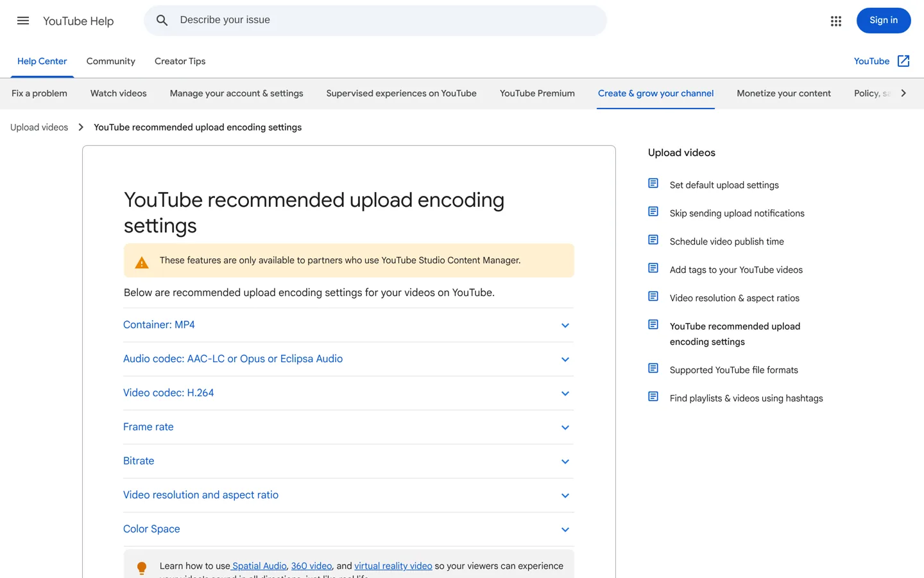Viewport: 924px width, 578px height.
Task: Click the article icon beside Supported YouTube file formats
Action: 653,369
